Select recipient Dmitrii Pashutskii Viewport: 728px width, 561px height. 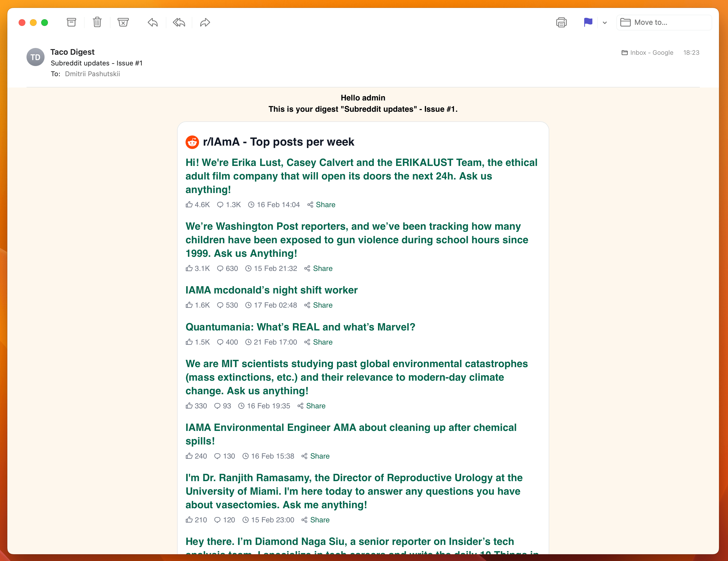click(92, 74)
